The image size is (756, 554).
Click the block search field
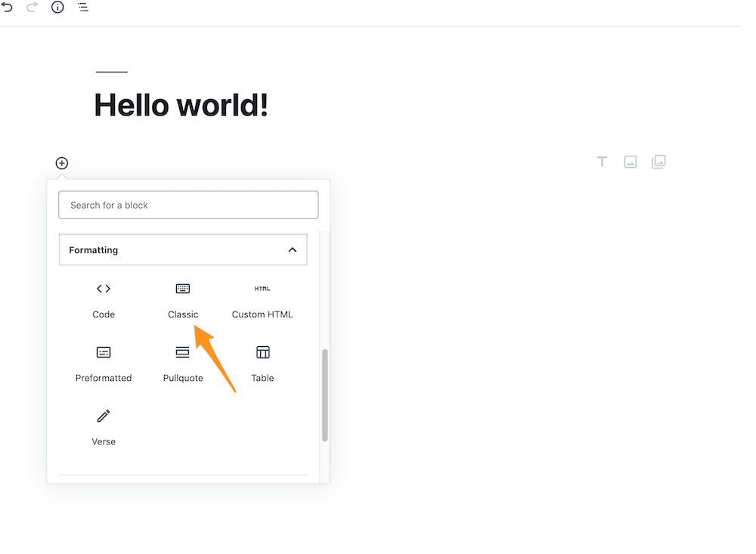(x=187, y=204)
